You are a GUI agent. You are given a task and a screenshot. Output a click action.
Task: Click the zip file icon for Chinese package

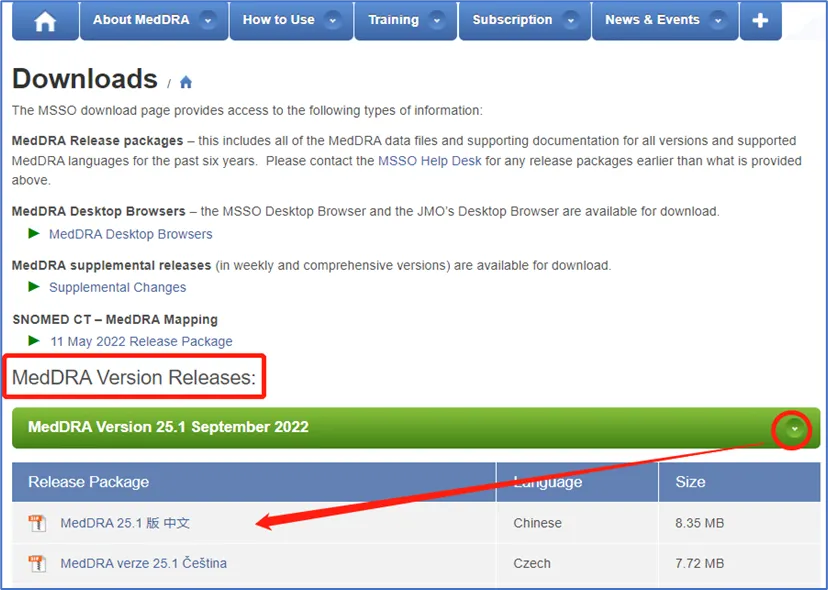[x=37, y=523]
